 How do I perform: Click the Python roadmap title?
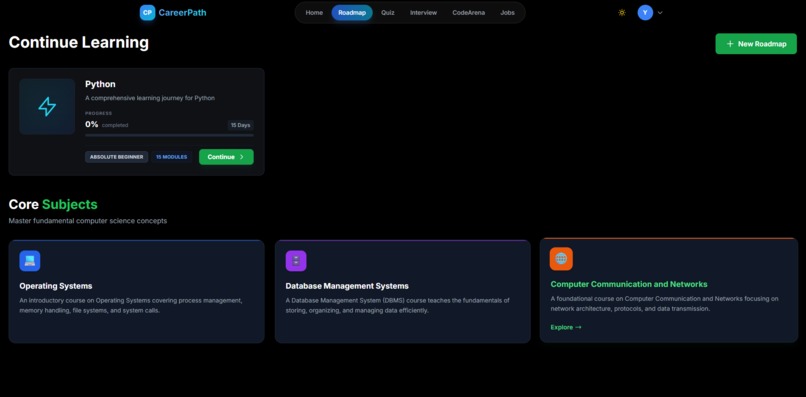[100, 84]
